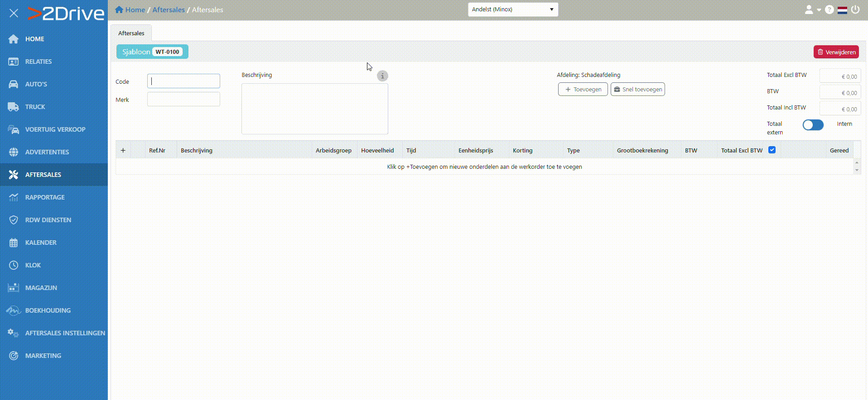868x400 pixels.
Task: Open the Andelst (Minox) location dropdown
Action: pos(512,10)
